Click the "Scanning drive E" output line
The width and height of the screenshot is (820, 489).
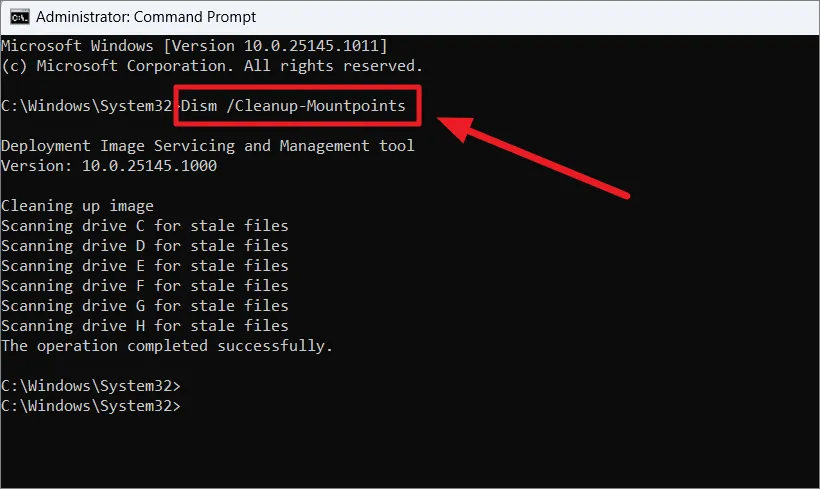click(144, 266)
